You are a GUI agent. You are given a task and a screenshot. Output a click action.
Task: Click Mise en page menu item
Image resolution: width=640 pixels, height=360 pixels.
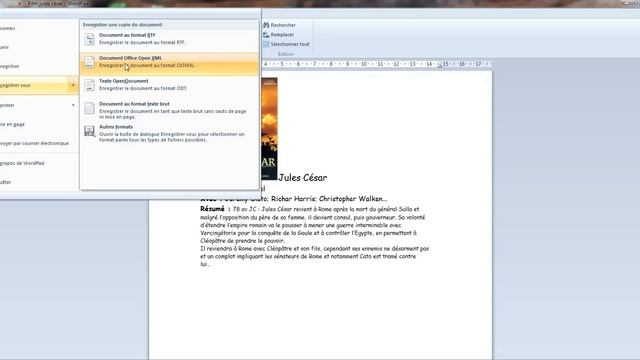point(39,124)
